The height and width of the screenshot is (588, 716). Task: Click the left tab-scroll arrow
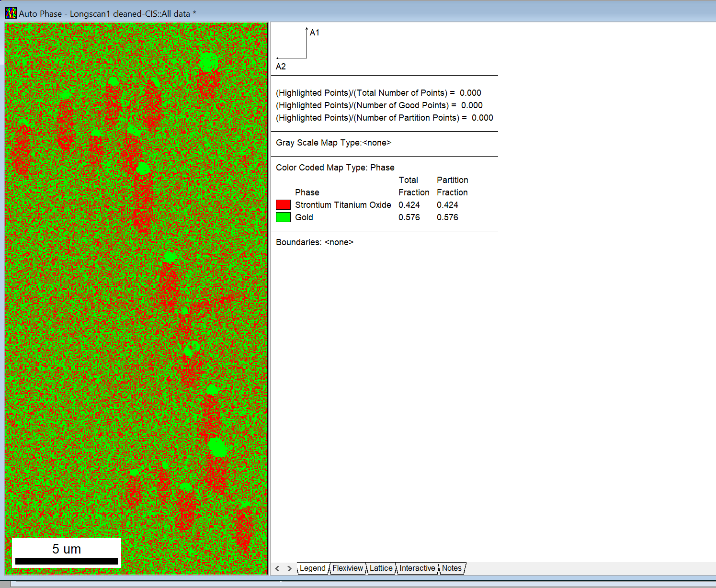277,568
